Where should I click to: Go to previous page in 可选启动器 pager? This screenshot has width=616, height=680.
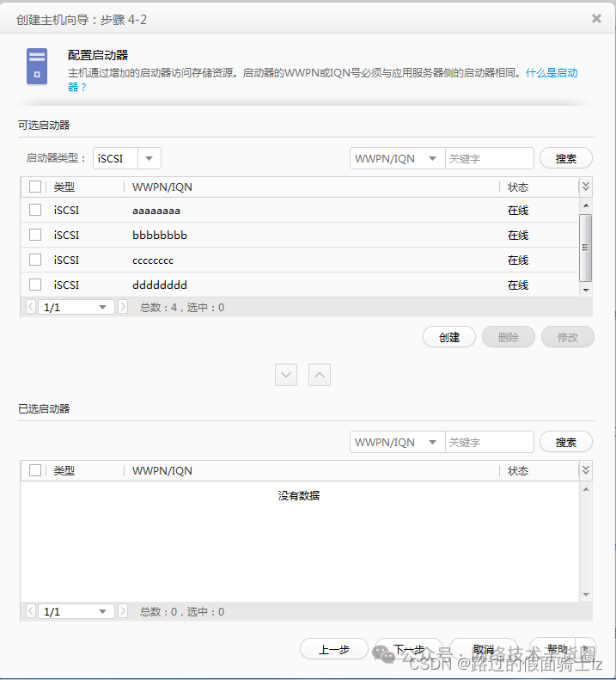click(31, 307)
